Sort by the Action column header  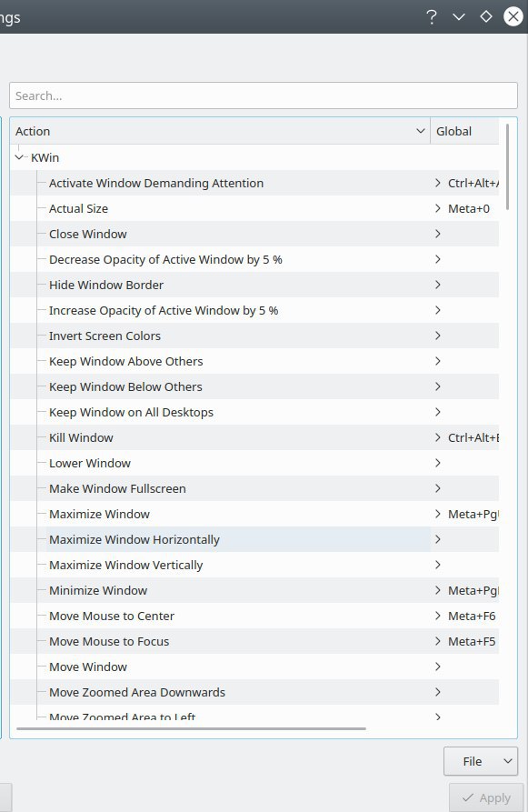[x=220, y=132]
